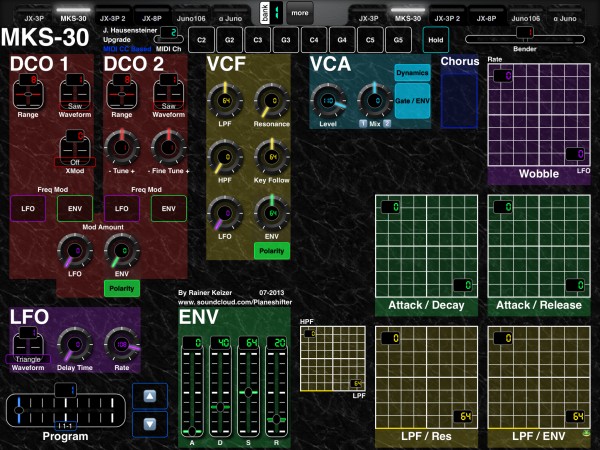
Task: Open the MIDI Ch selector
Action: coord(169,36)
